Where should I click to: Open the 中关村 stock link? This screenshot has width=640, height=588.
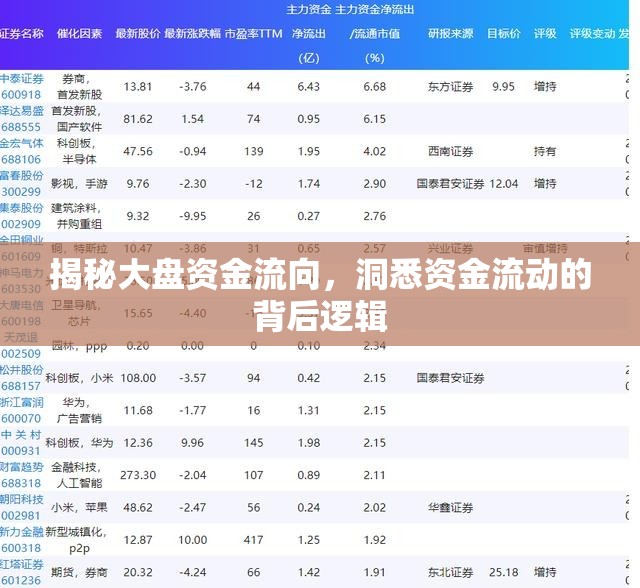point(21,435)
